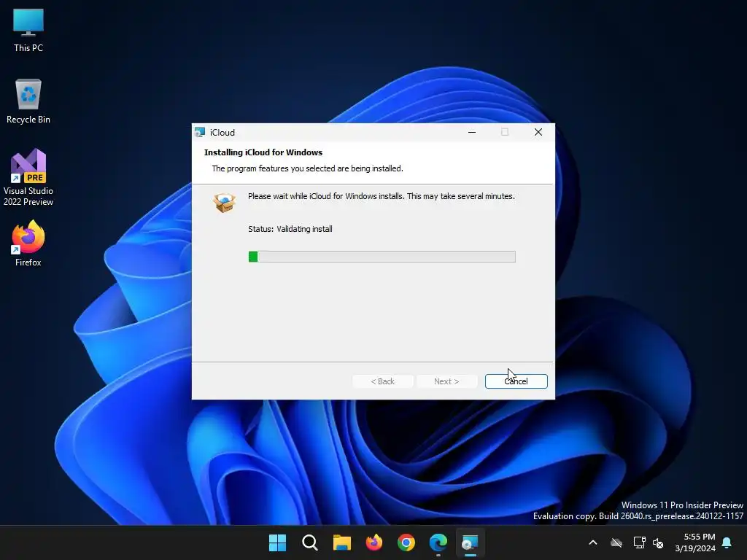The image size is (747, 560).
Task: Show hidden system tray icons
Action: 593,542
